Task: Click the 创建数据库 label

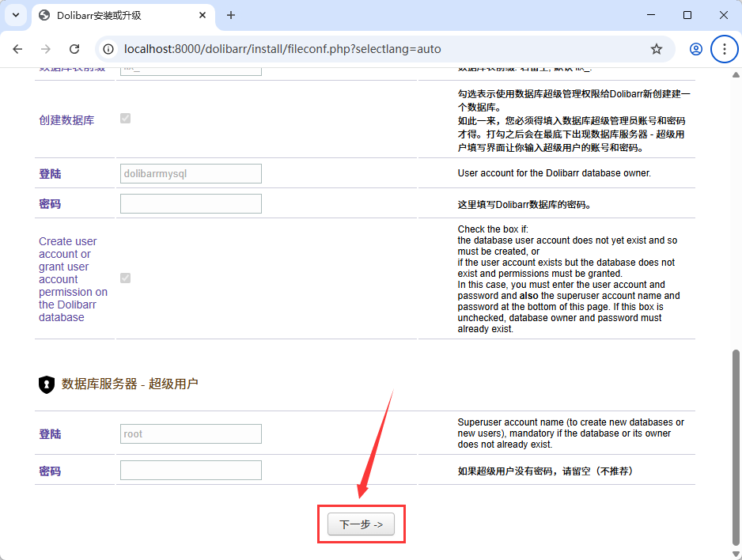Action: [x=66, y=120]
